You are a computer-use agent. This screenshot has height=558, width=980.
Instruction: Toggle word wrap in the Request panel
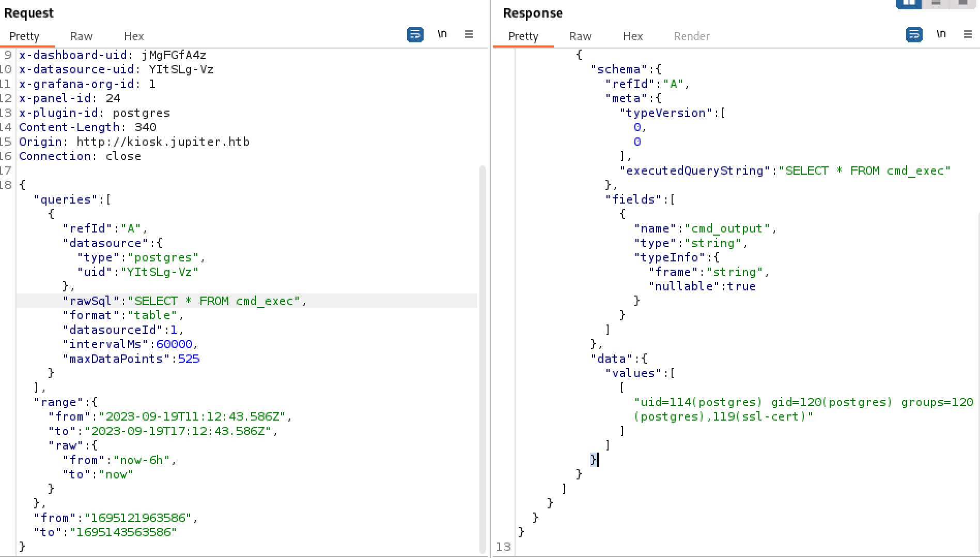pos(415,35)
